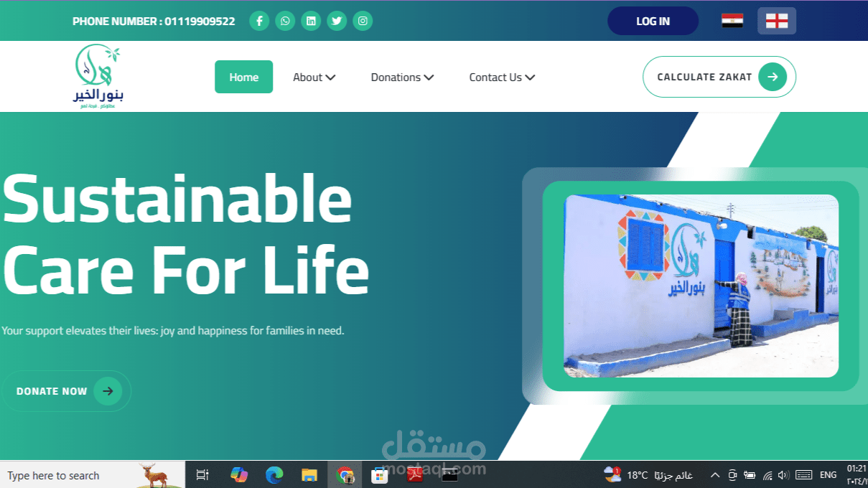868x488 pixels.
Task: Open the Donations menu
Action: click(x=402, y=77)
